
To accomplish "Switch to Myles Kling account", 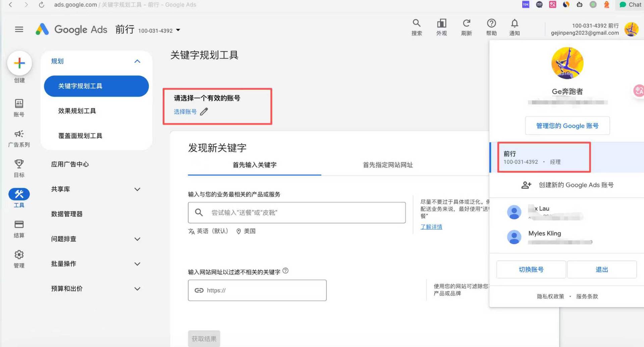I will pos(567,237).
